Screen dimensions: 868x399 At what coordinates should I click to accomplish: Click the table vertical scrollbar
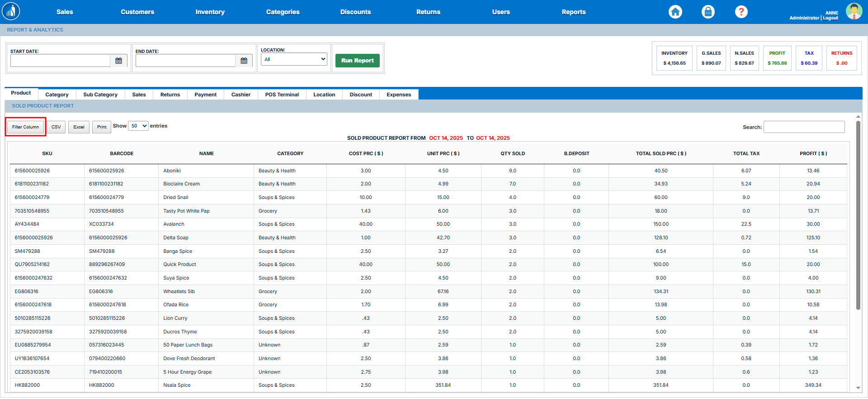point(858,215)
